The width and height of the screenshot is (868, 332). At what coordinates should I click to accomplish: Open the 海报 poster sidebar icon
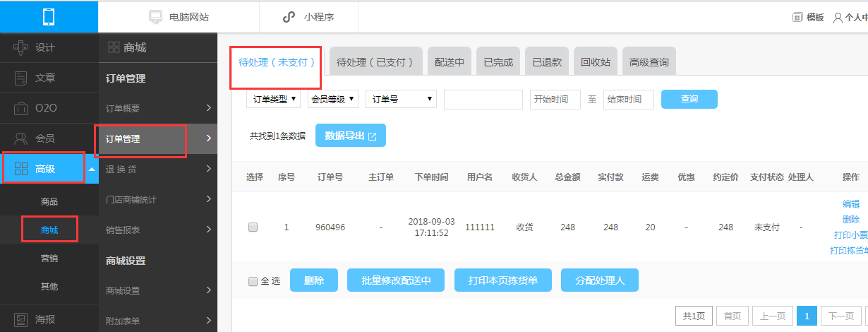(21, 319)
